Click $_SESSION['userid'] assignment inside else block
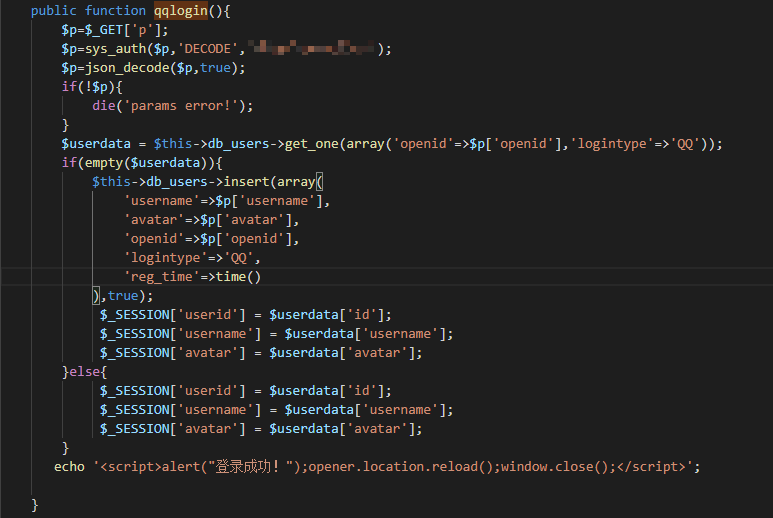This screenshot has width=773, height=518. [x=246, y=391]
